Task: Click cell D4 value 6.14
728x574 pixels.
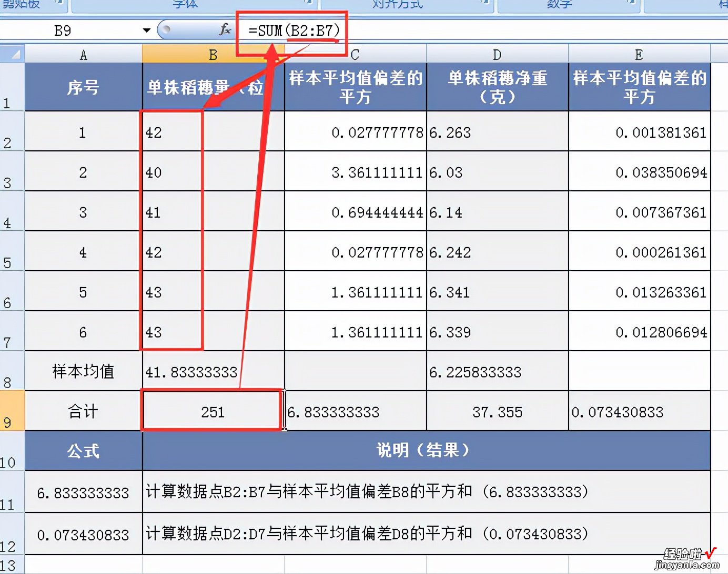Action: coord(497,211)
